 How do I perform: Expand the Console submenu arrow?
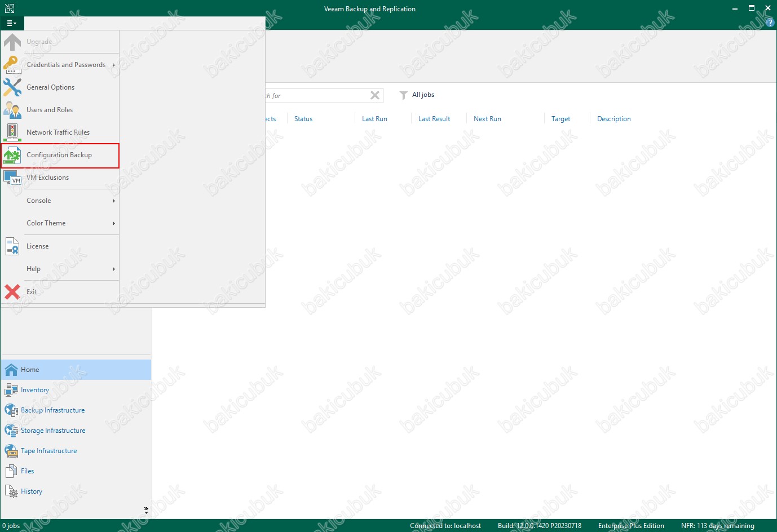pyautogui.click(x=113, y=201)
